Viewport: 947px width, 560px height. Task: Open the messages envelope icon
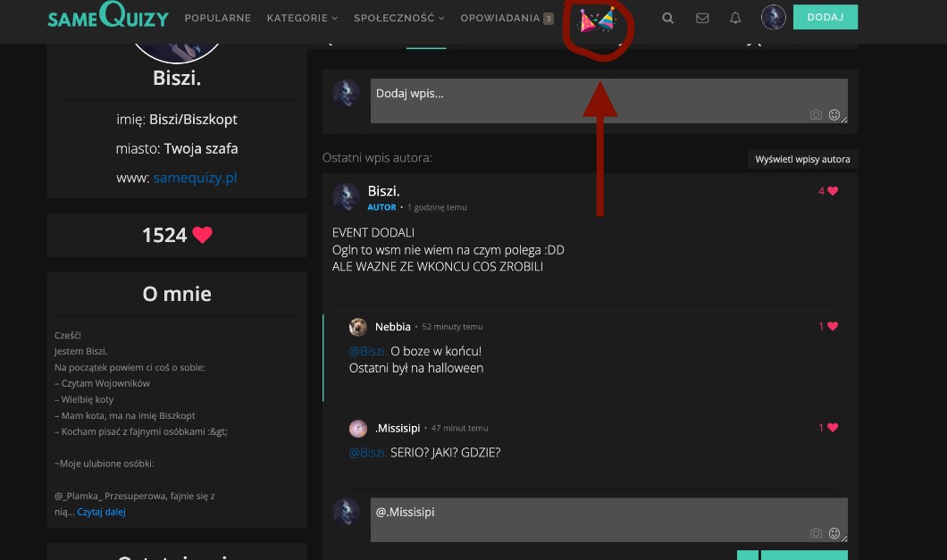point(702,18)
